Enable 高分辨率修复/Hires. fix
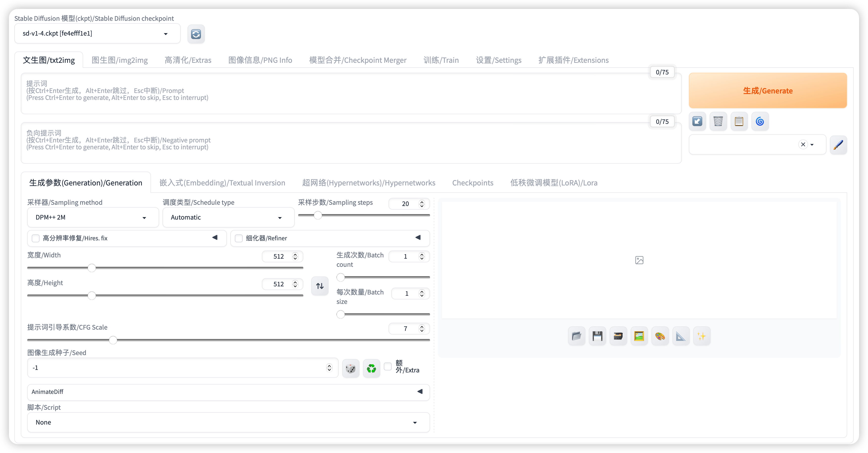This screenshot has height=453, width=868. [36, 238]
